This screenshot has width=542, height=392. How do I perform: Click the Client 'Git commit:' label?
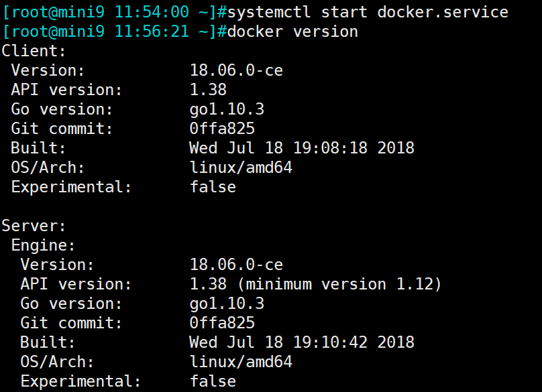62,129
